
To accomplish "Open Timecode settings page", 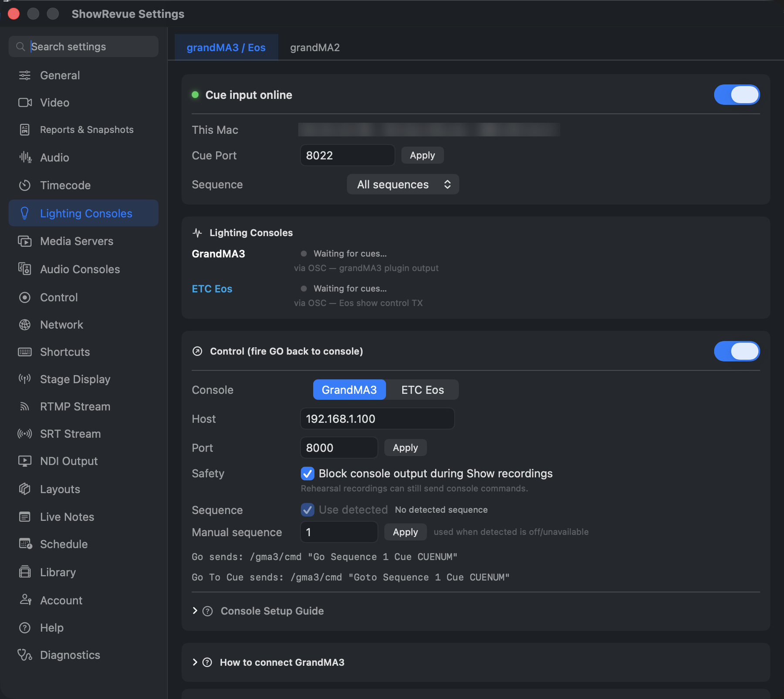I will pyautogui.click(x=83, y=185).
